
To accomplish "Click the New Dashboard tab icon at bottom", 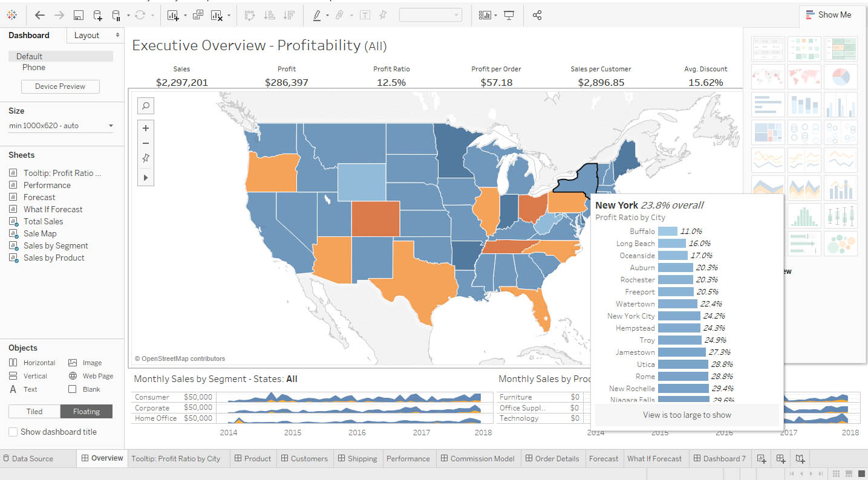I will [781, 458].
